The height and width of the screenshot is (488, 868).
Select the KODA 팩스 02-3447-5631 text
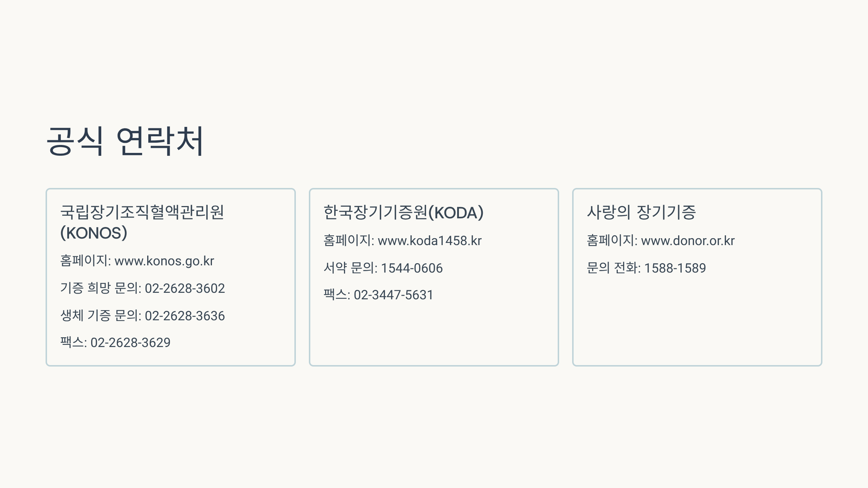(x=378, y=295)
